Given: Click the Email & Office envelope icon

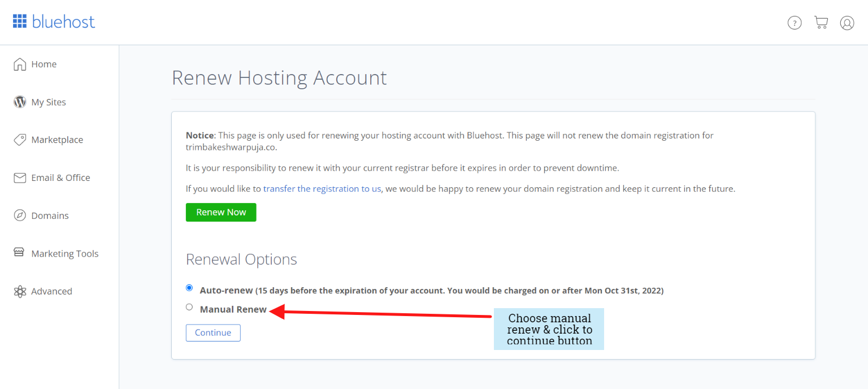Looking at the screenshot, I should click(20, 178).
